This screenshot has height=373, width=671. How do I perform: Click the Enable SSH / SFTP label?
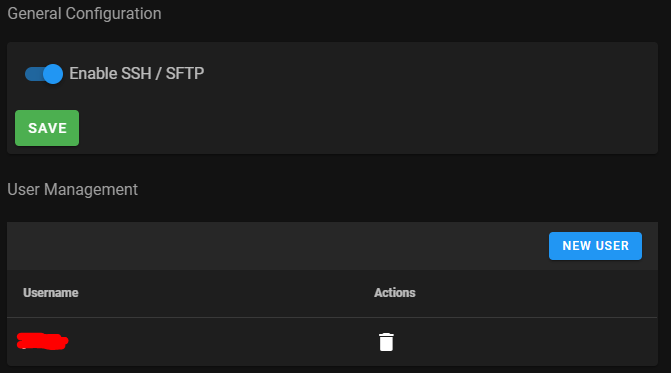pos(137,74)
